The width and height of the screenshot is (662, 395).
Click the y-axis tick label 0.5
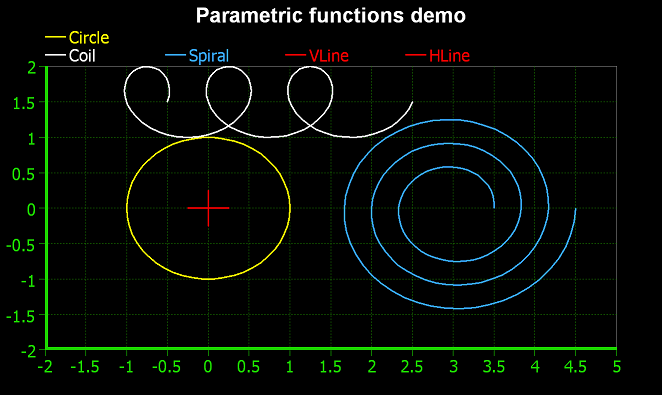click(24, 174)
